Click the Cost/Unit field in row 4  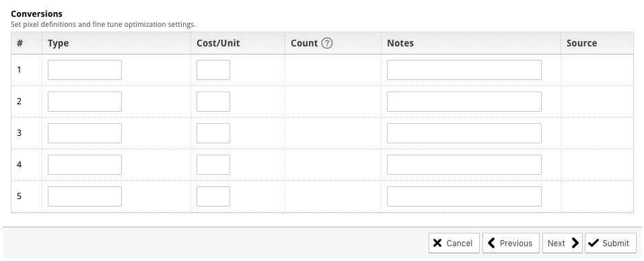coord(213,165)
